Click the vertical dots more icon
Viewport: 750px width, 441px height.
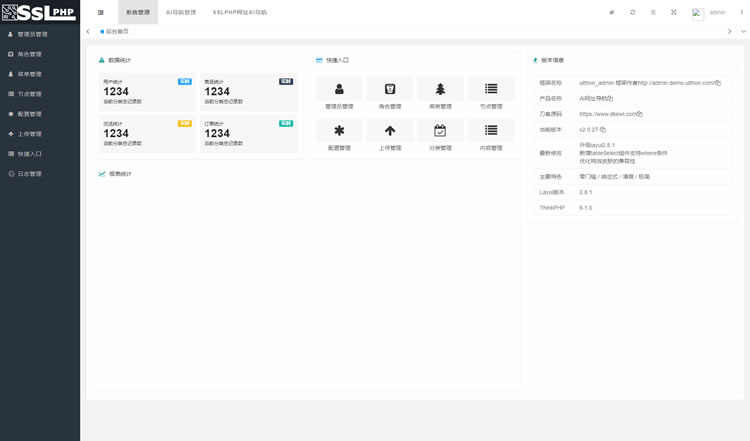[x=742, y=12]
